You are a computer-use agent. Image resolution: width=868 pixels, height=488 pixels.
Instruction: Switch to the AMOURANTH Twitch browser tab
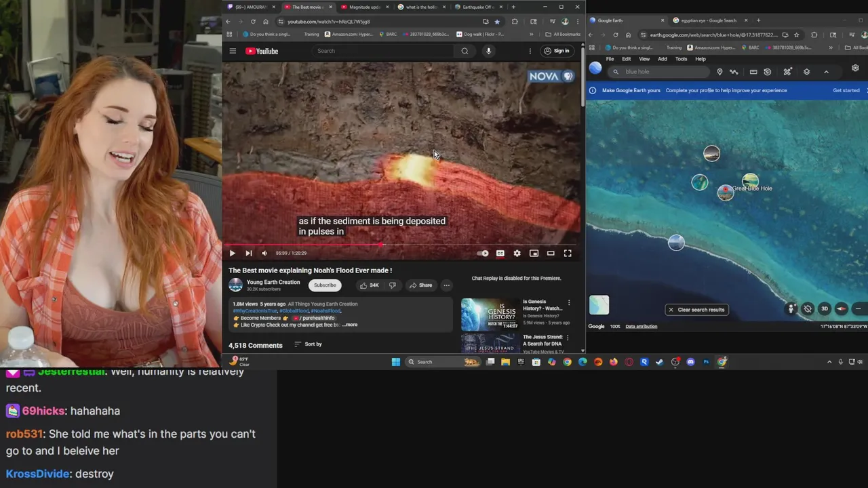pyautogui.click(x=252, y=7)
